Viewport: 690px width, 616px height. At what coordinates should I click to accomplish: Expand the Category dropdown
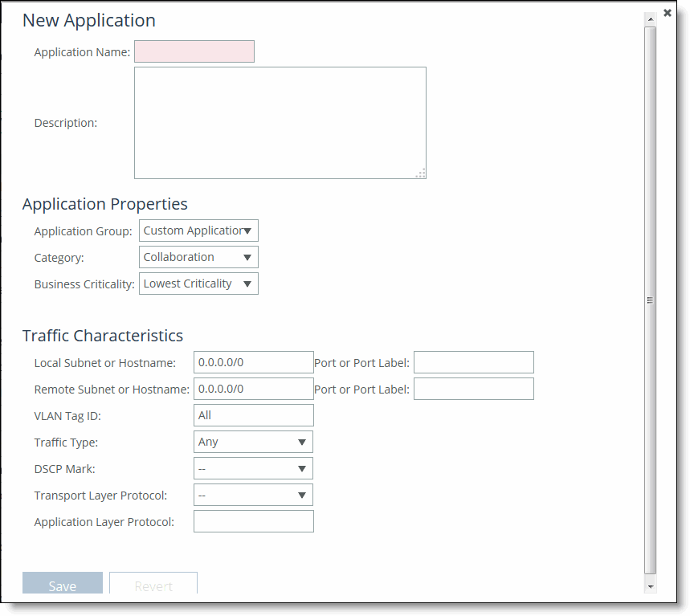click(198, 258)
